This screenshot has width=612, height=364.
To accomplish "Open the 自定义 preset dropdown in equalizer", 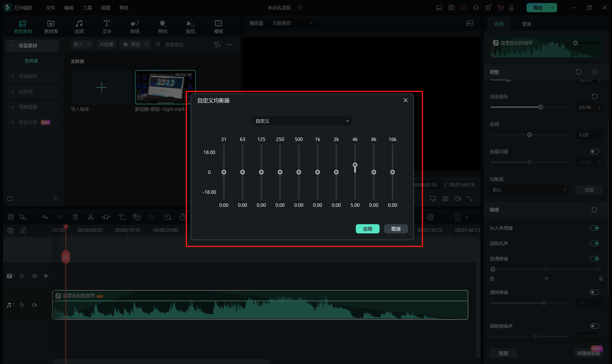I will 302,121.
